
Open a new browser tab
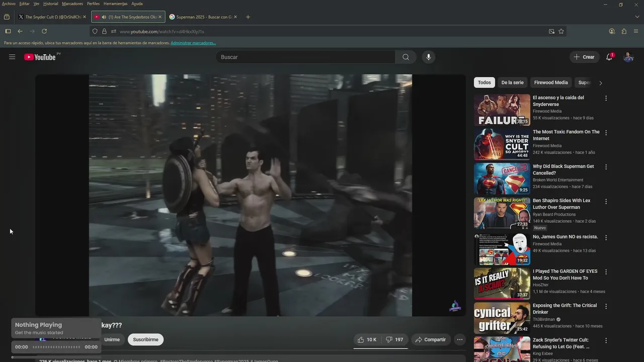(x=248, y=17)
